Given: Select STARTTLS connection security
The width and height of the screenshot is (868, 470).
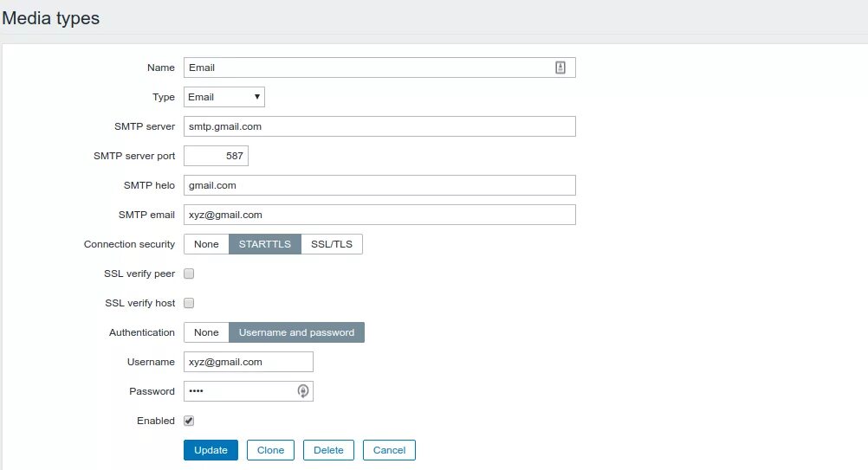Looking at the screenshot, I should (264, 244).
